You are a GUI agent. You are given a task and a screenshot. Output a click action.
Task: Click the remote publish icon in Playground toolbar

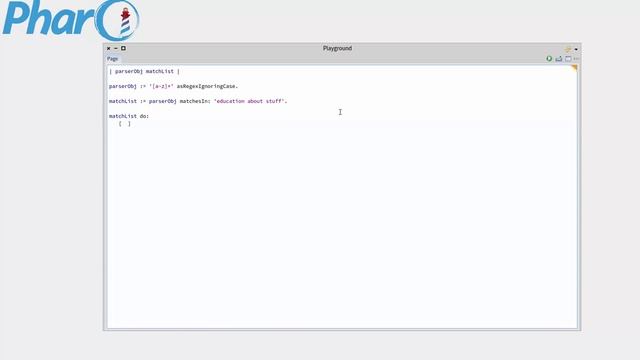coord(559,59)
